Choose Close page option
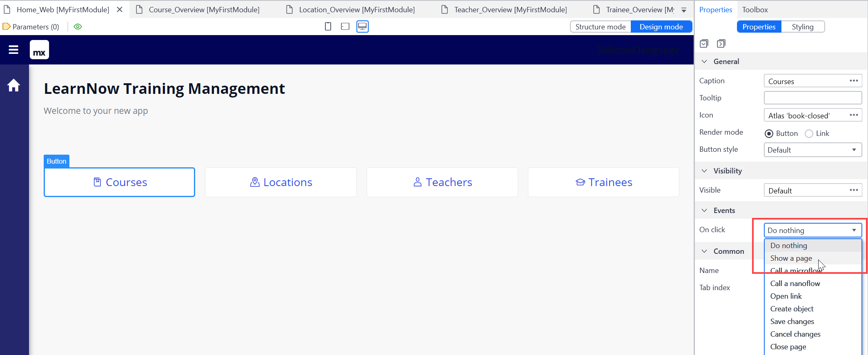This screenshot has height=355, width=868. click(x=812, y=347)
